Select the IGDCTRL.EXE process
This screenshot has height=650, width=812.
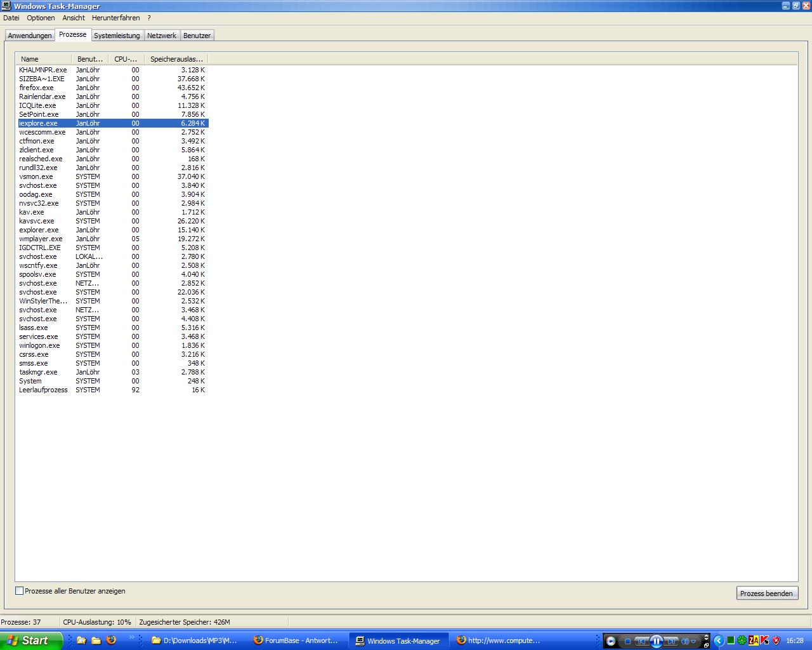(113, 248)
